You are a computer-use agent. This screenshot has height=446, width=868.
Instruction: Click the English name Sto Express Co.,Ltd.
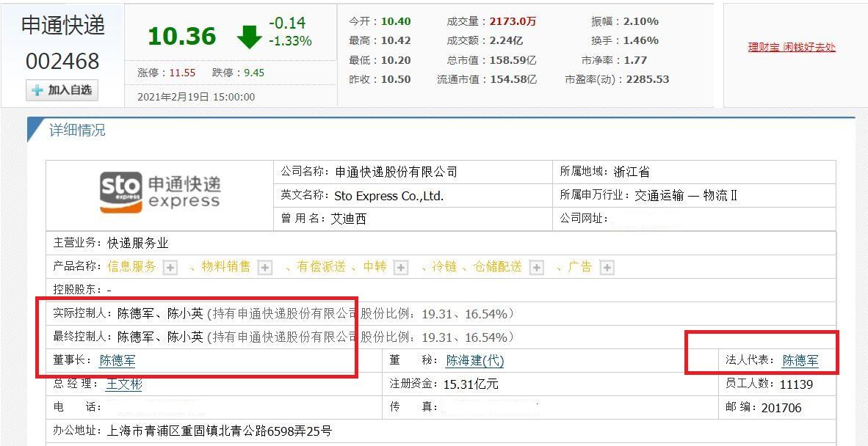pyautogui.click(x=388, y=196)
